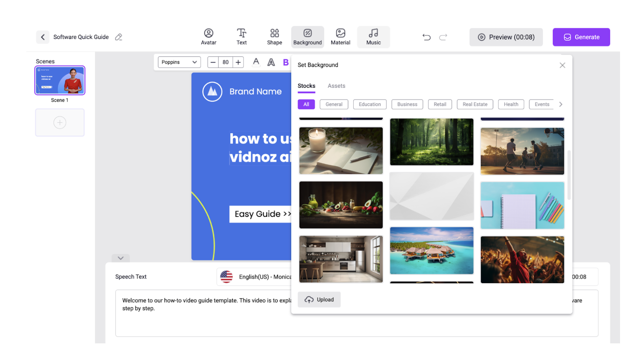Decrease font size with minus button
Viewport: 644px width, 359px height.
(x=213, y=62)
